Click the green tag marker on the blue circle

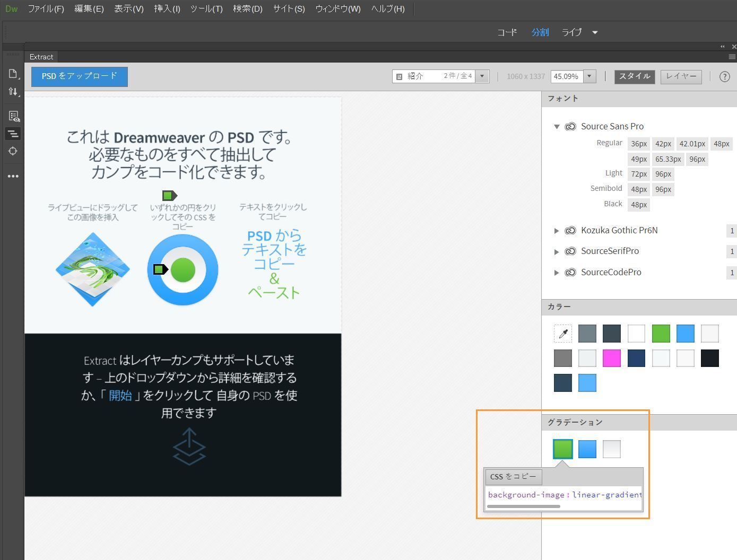pos(160,269)
